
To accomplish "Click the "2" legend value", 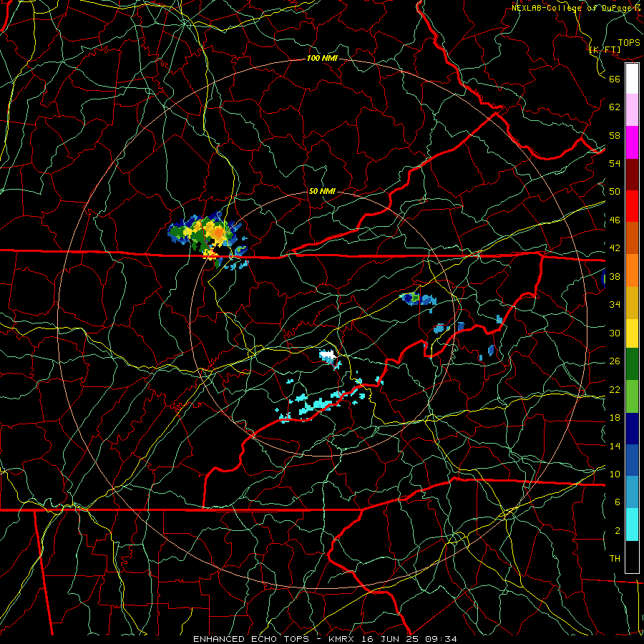I will 618,531.
